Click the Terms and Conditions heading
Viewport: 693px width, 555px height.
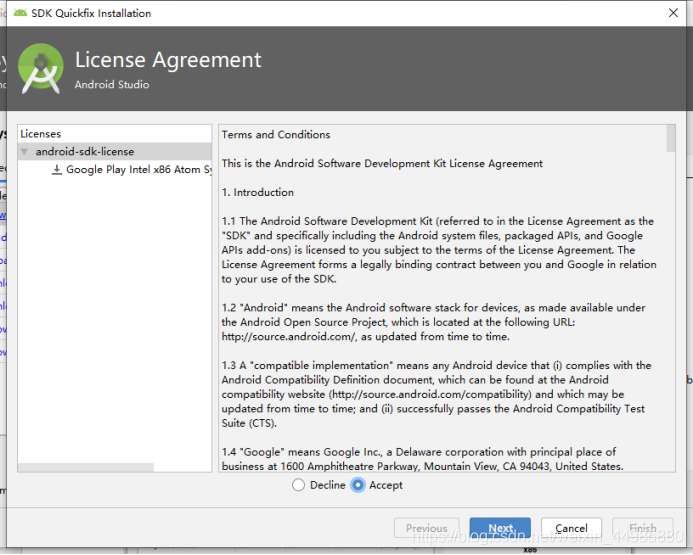pyautogui.click(x=276, y=135)
